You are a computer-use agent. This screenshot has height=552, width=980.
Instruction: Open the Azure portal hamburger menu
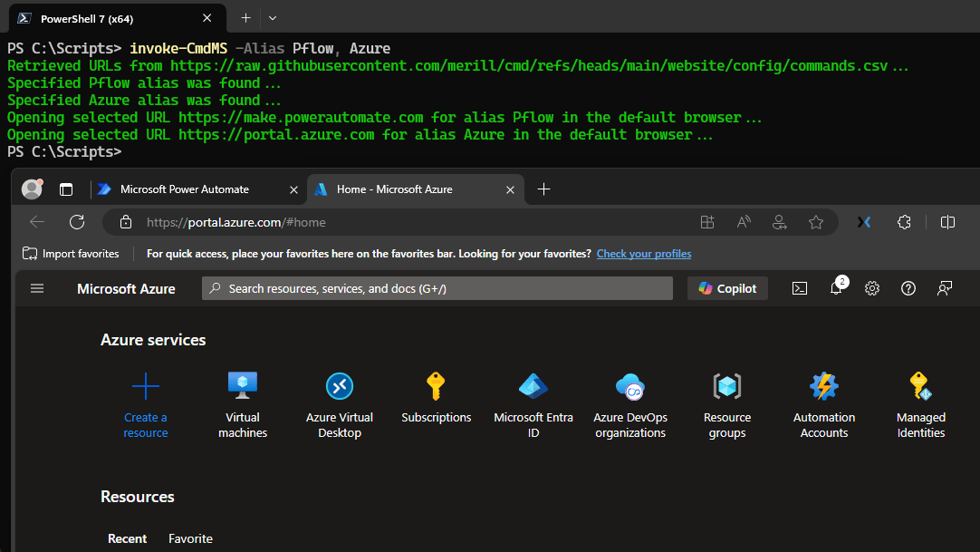[x=37, y=288]
